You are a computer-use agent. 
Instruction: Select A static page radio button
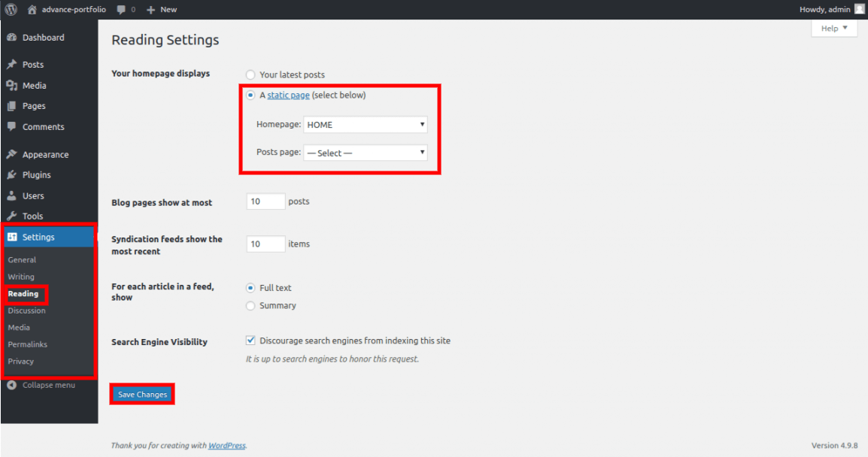click(x=250, y=95)
